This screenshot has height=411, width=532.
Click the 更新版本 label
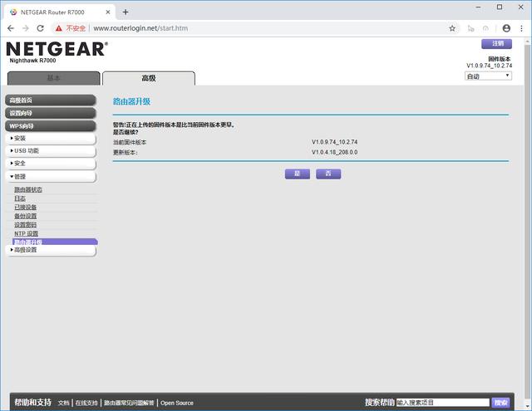coord(125,153)
